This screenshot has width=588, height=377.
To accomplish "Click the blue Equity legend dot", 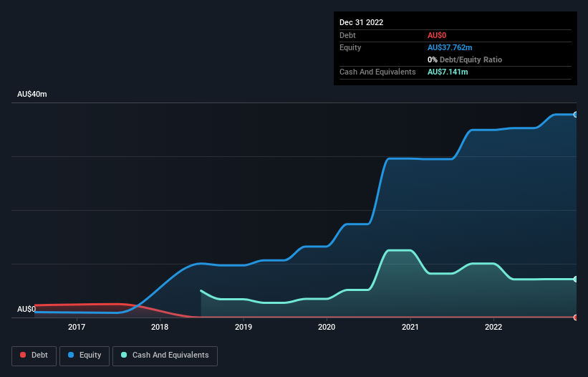I will coord(71,355).
